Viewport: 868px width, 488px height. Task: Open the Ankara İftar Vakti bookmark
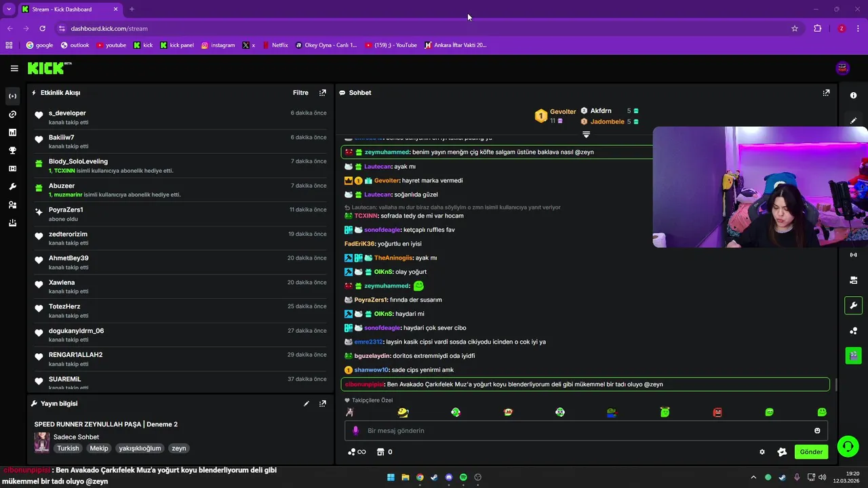click(455, 45)
